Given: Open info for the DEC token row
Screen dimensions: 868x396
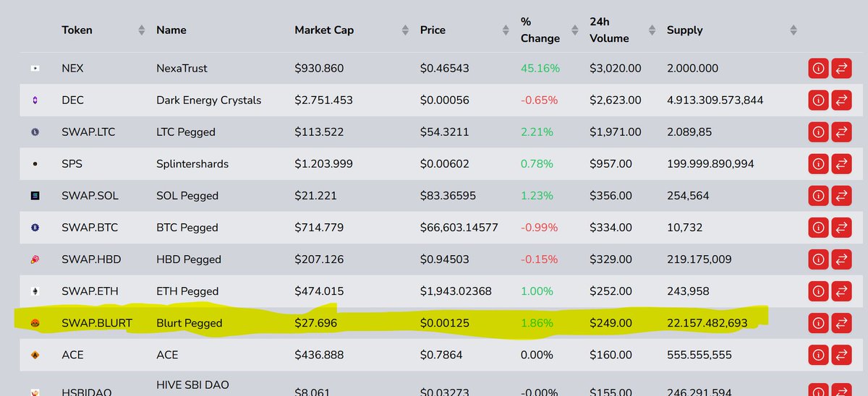Looking at the screenshot, I should coord(819,100).
